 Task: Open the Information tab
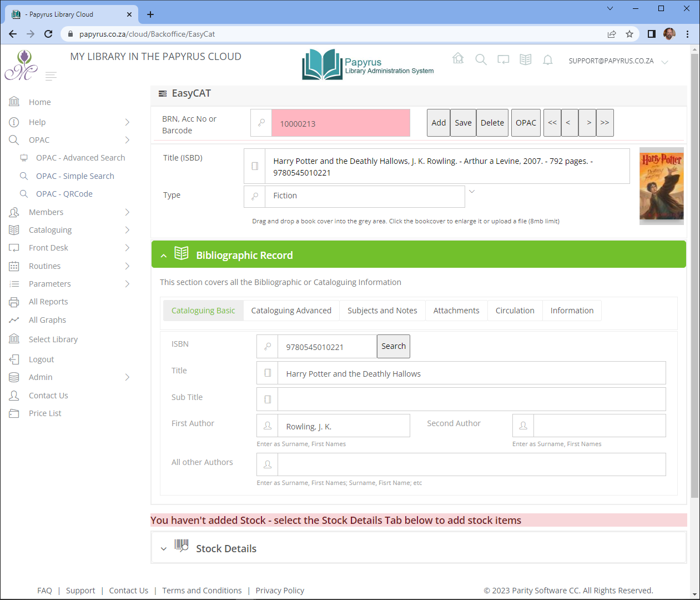coord(572,311)
